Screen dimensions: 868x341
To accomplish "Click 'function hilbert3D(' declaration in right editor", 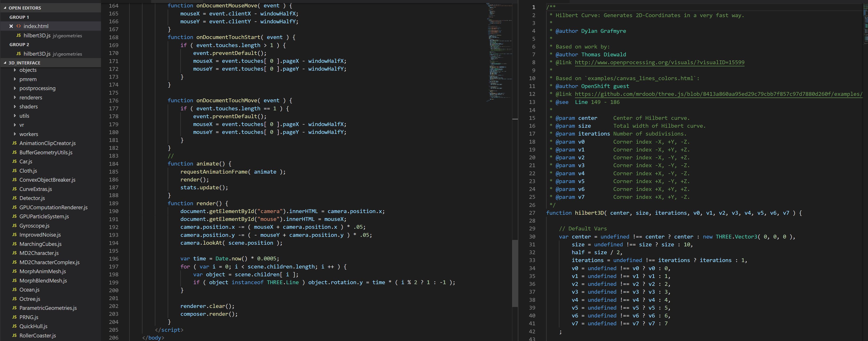I will [577, 213].
